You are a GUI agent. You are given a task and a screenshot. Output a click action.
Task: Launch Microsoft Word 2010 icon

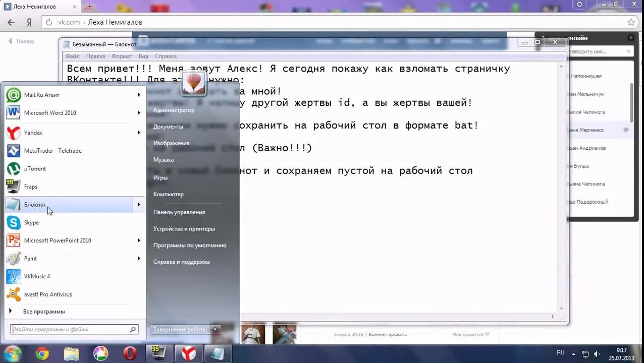[x=14, y=113]
